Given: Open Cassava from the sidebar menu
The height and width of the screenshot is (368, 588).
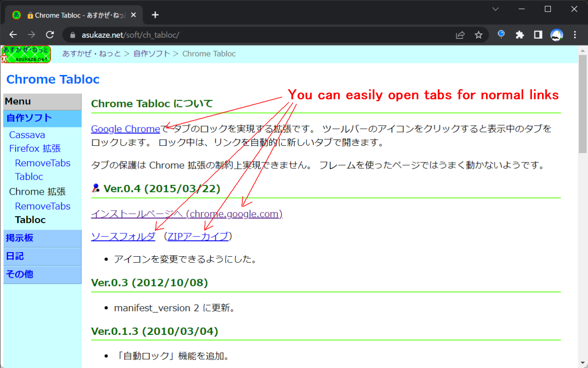Looking at the screenshot, I should point(27,135).
